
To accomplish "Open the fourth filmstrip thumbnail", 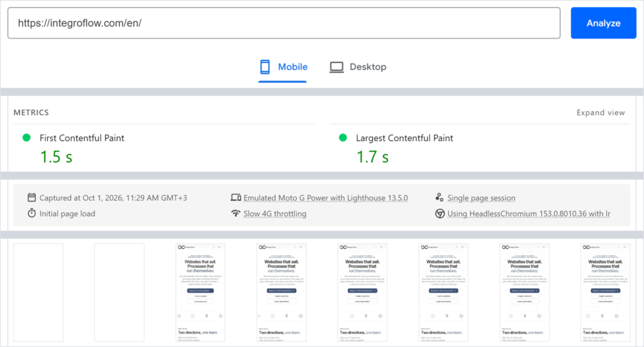I will click(281, 292).
